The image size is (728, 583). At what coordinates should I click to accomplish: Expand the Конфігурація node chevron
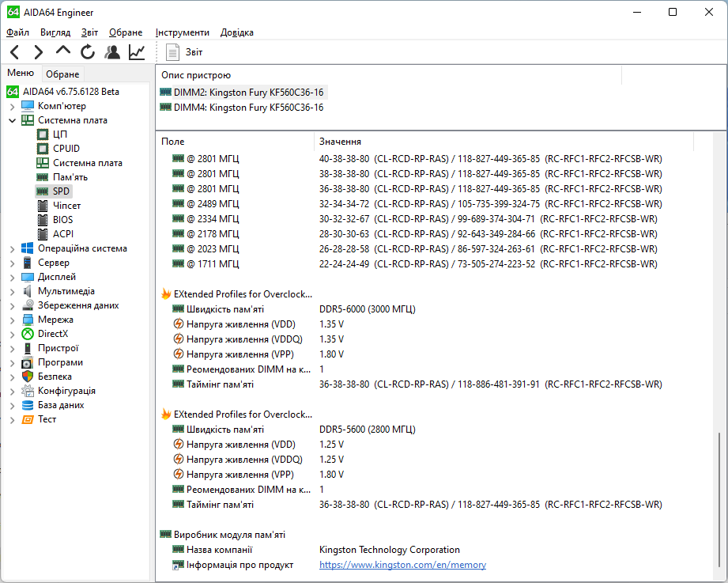coord(12,392)
